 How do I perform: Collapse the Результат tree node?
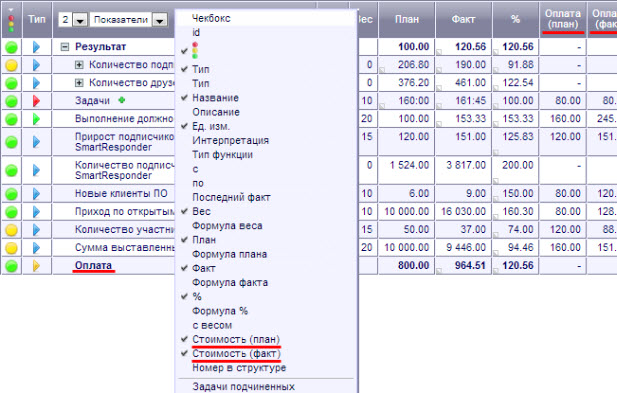(x=65, y=47)
